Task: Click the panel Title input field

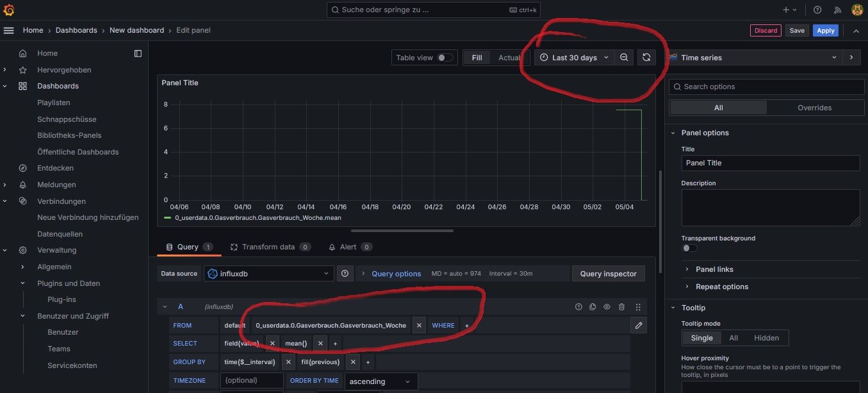Action: click(x=771, y=163)
